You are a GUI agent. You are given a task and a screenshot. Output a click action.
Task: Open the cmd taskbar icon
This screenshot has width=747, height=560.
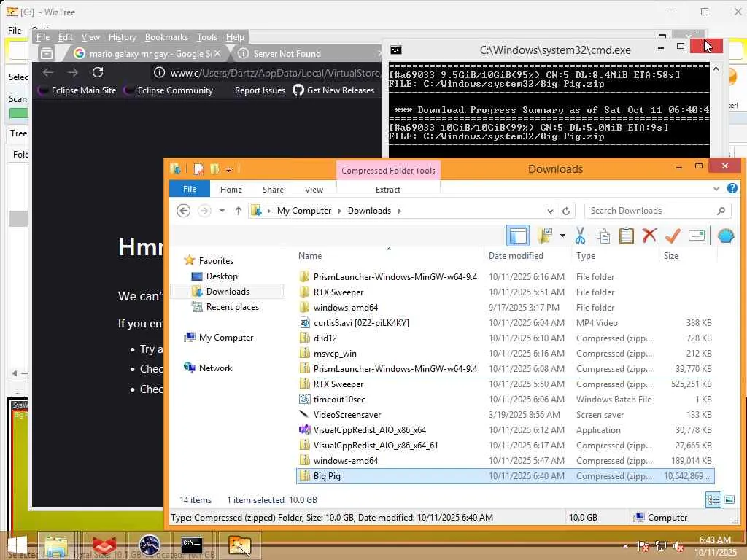(x=192, y=545)
